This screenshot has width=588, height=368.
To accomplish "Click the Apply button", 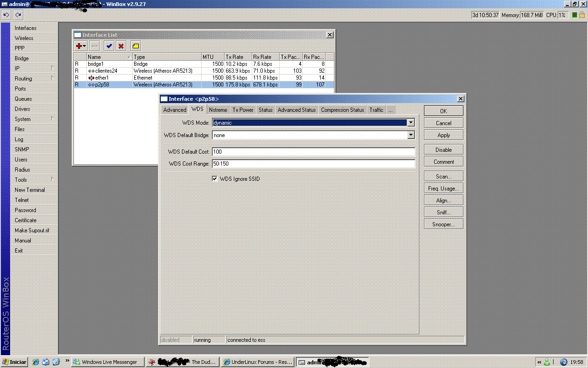I will (x=443, y=135).
